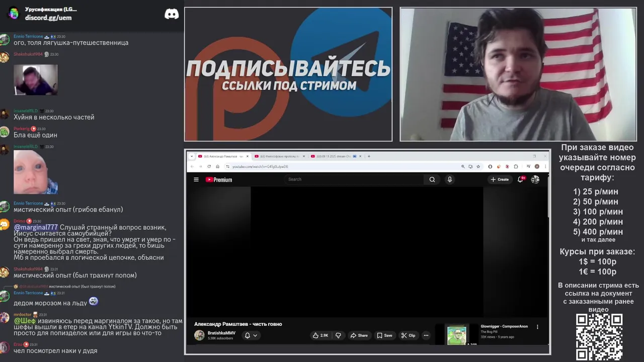Create a Clip of the video
The height and width of the screenshot is (362, 644).
[408, 335]
